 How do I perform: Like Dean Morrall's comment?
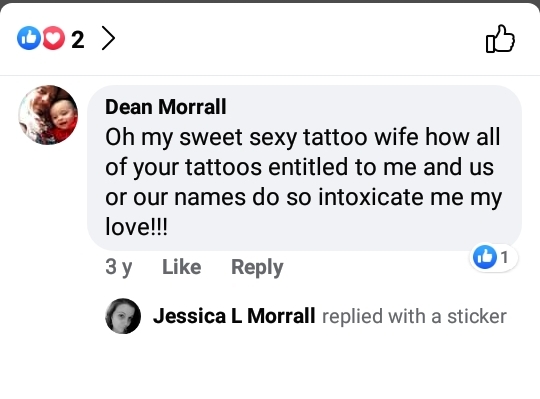coord(181,267)
